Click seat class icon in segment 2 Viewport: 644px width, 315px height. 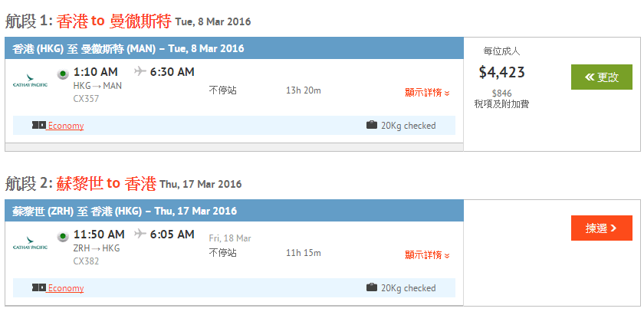pos(38,288)
